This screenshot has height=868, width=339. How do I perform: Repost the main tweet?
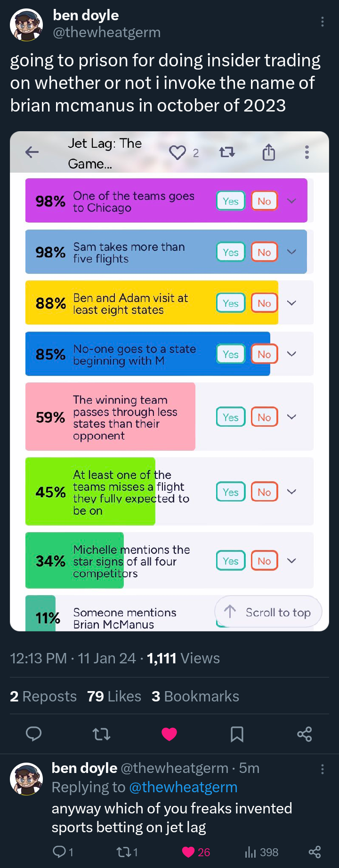101,734
